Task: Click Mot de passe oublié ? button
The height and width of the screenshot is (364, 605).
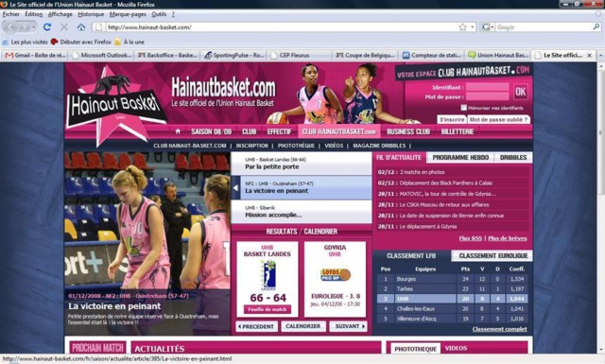Action: click(x=498, y=120)
